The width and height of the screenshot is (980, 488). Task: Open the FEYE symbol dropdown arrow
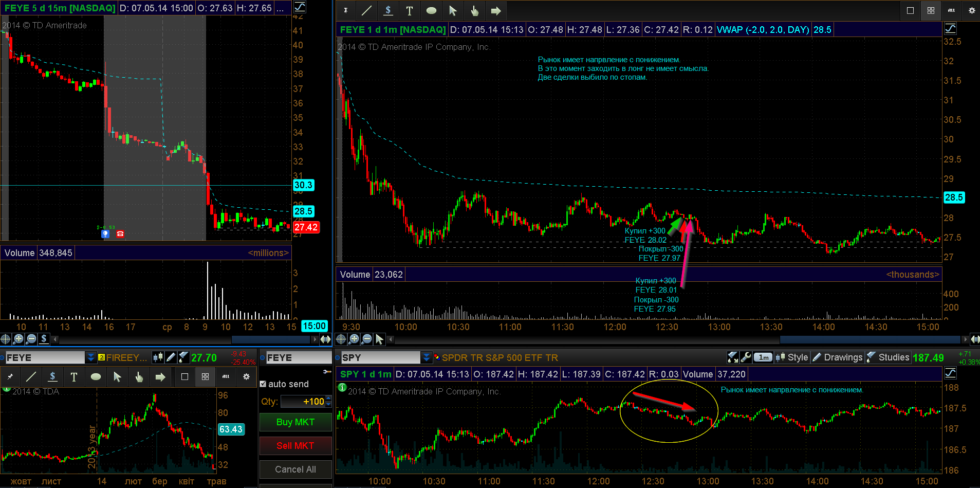click(x=90, y=357)
